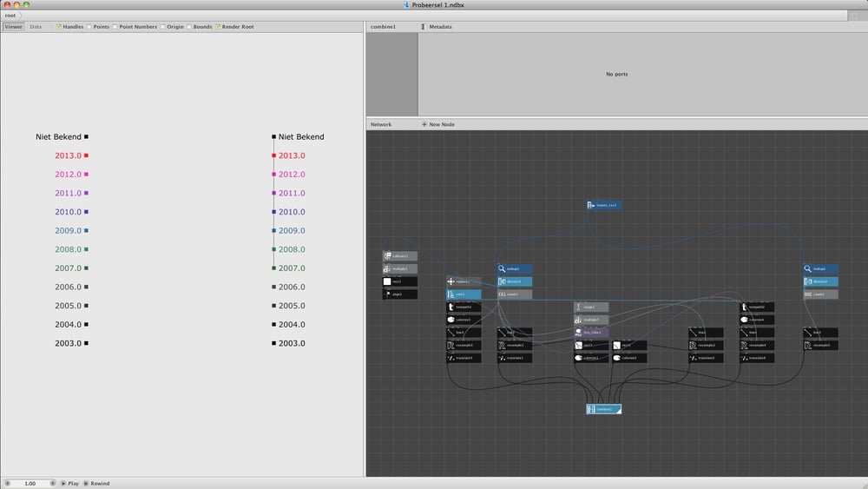Toggle the Handles checkbox
The image size is (868, 489).
pyautogui.click(x=59, y=27)
